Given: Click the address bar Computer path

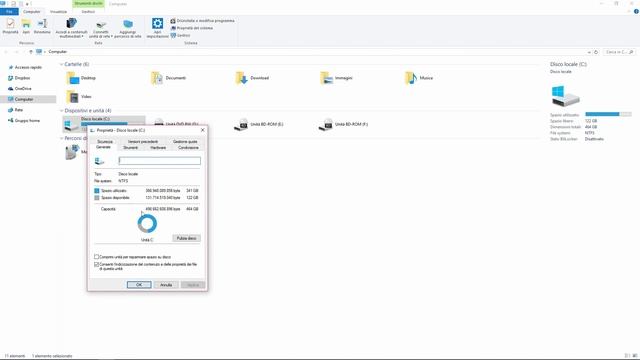Looking at the screenshot, I should pyautogui.click(x=58, y=52).
